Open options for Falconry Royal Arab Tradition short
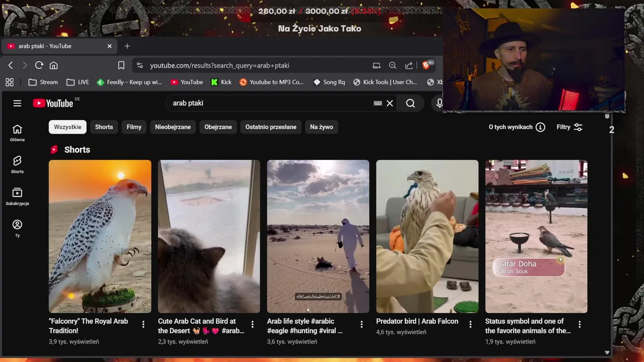Image resolution: width=644 pixels, height=362 pixels. tap(143, 325)
